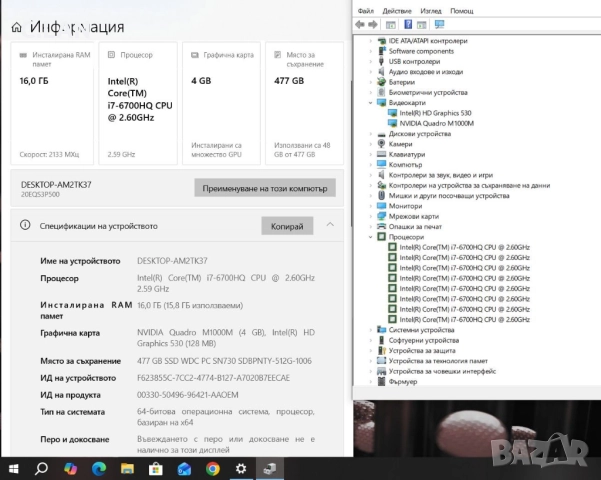The height and width of the screenshot is (480, 601).
Task: Collapse device specifications section chevron
Action: coord(330,225)
